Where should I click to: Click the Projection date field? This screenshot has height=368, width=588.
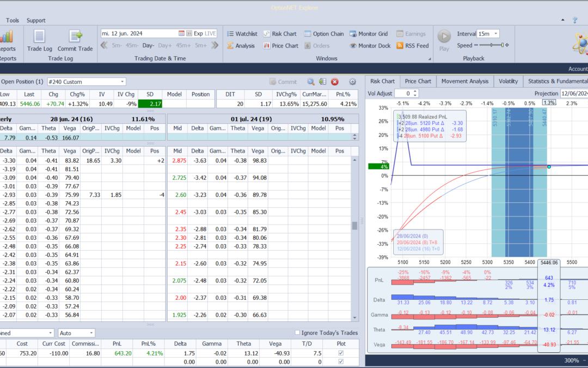(x=574, y=94)
